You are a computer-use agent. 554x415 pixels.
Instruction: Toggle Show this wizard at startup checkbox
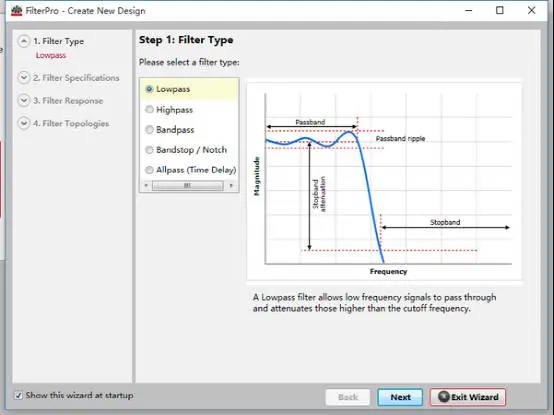point(18,395)
